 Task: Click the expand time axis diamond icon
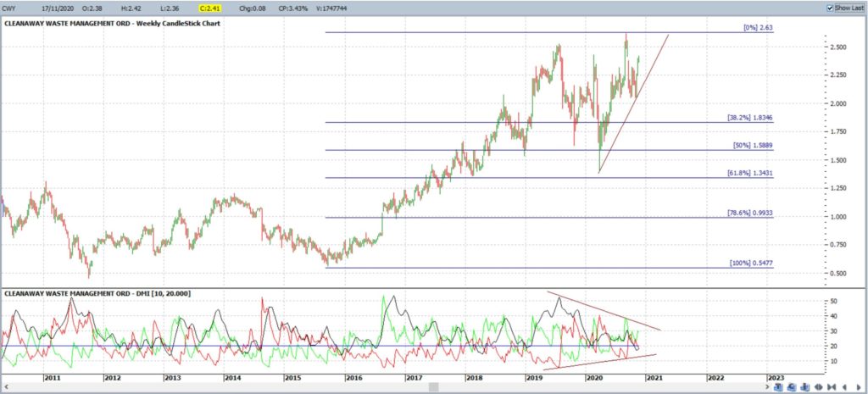coord(819,387)
